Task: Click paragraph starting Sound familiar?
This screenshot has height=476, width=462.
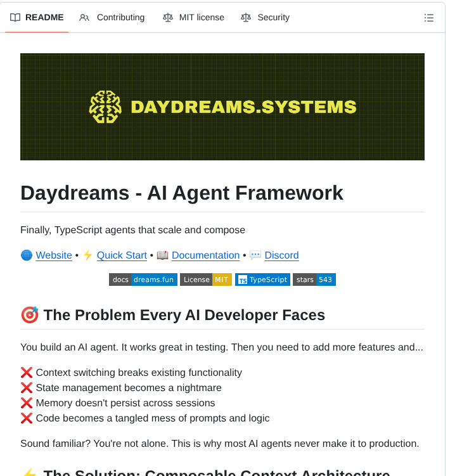Action: tap(219, 444)
